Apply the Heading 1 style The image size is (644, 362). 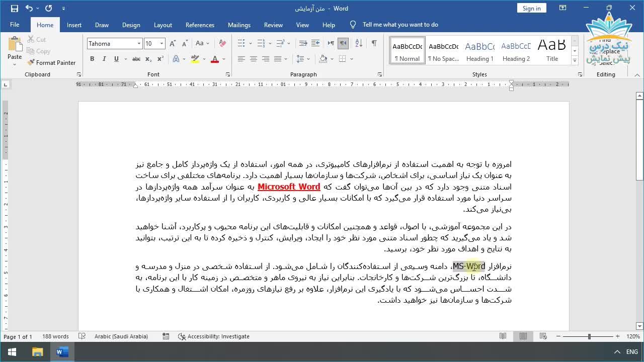point(479,51)
